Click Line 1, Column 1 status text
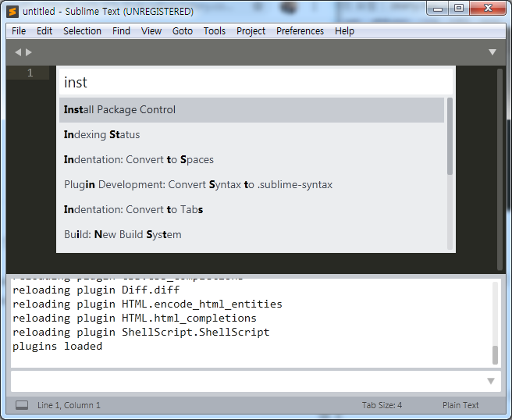Viewport: 512px width, 420px height. coord(69,405)
